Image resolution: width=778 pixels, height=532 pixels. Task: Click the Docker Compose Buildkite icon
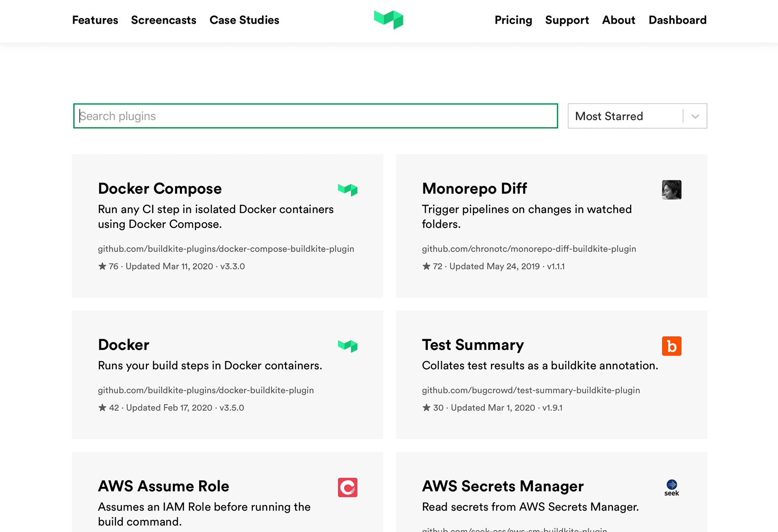[x=348, y=189]
